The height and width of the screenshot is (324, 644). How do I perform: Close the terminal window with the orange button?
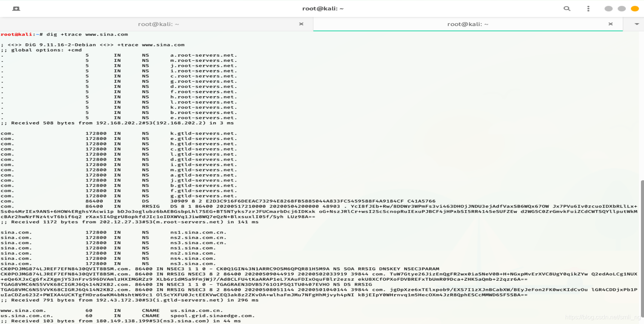[635, 8]
